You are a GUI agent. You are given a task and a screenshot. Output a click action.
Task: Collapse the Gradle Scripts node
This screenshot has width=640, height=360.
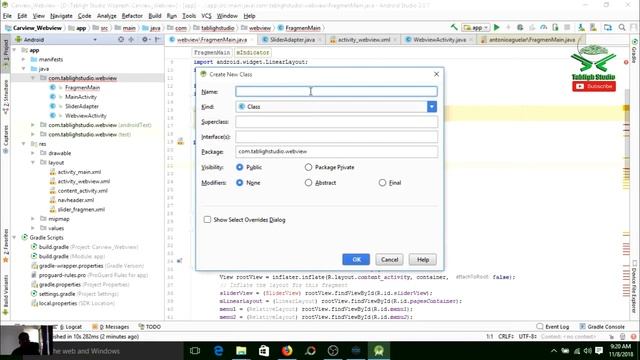[x=15, y=238]
